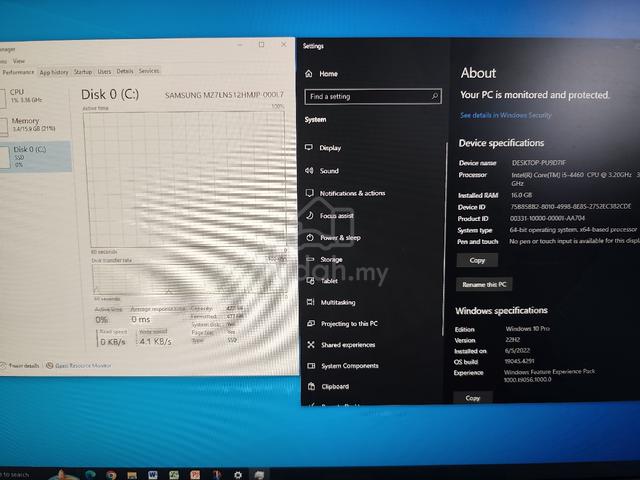
Task: Launch Google Chrome from the taskbar
Action: point(111,475)
